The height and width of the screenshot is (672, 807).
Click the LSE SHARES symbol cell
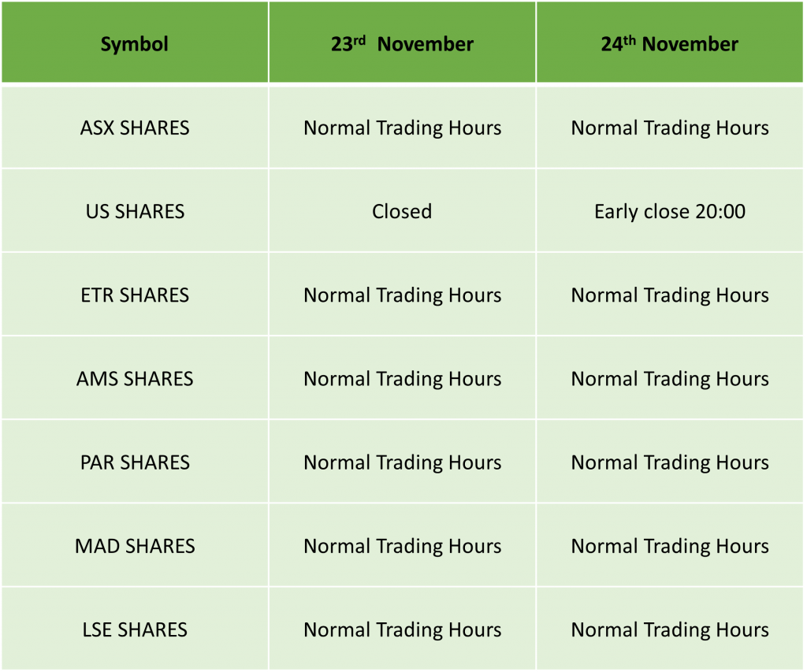point(134,629)
